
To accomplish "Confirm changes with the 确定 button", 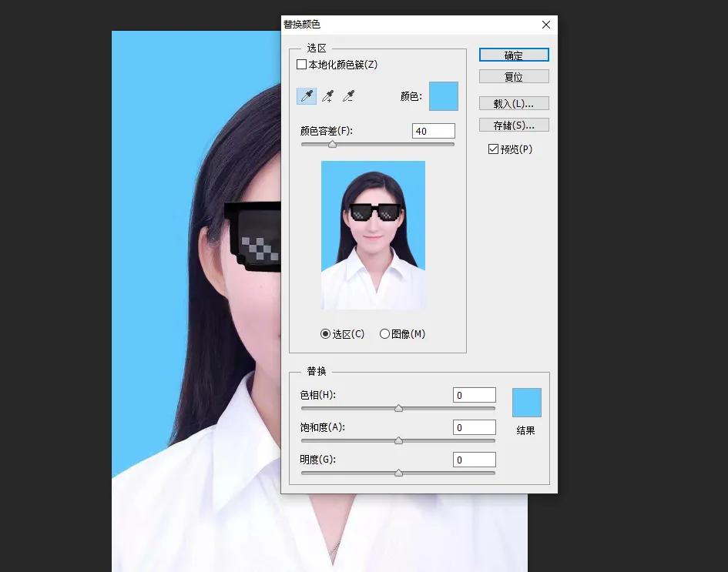I will [x=514, y=55].
